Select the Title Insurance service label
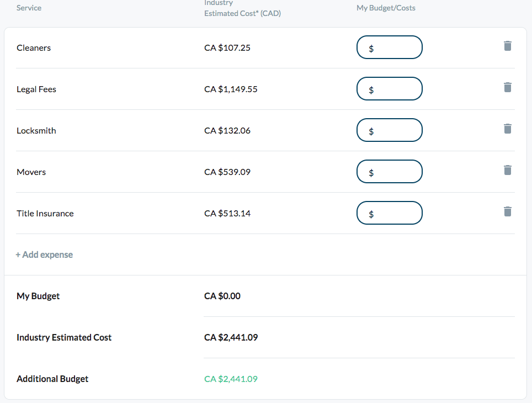 [45, 213]
